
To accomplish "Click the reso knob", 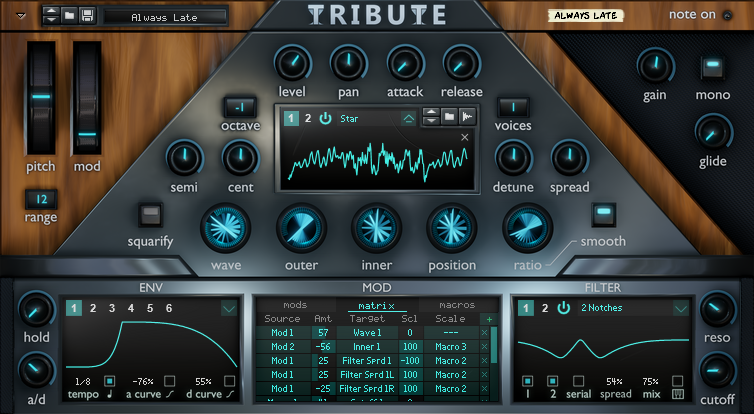I will (x=717, y=310).
